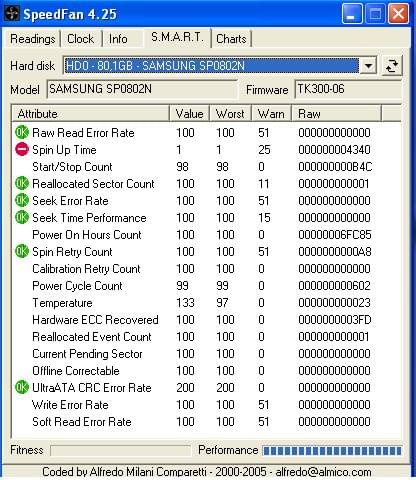
Task: Select the Temperature attribute row
Action: coord(206,303)
